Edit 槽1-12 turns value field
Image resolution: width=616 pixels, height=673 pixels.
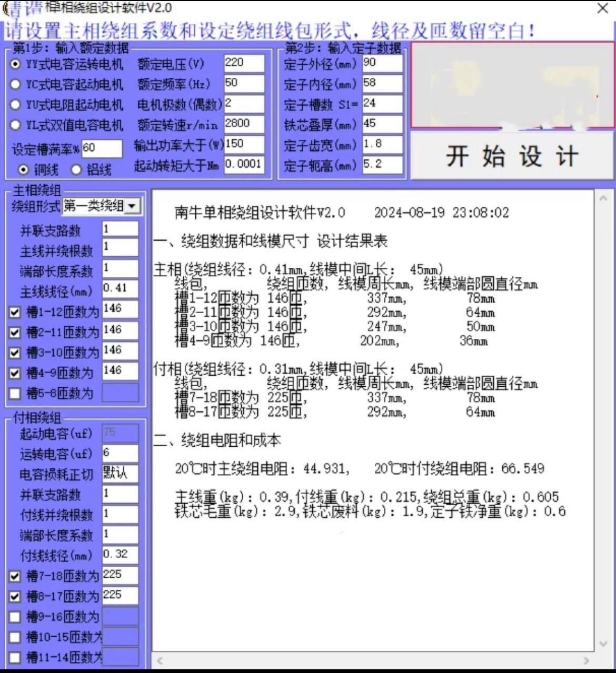(120, 309)
